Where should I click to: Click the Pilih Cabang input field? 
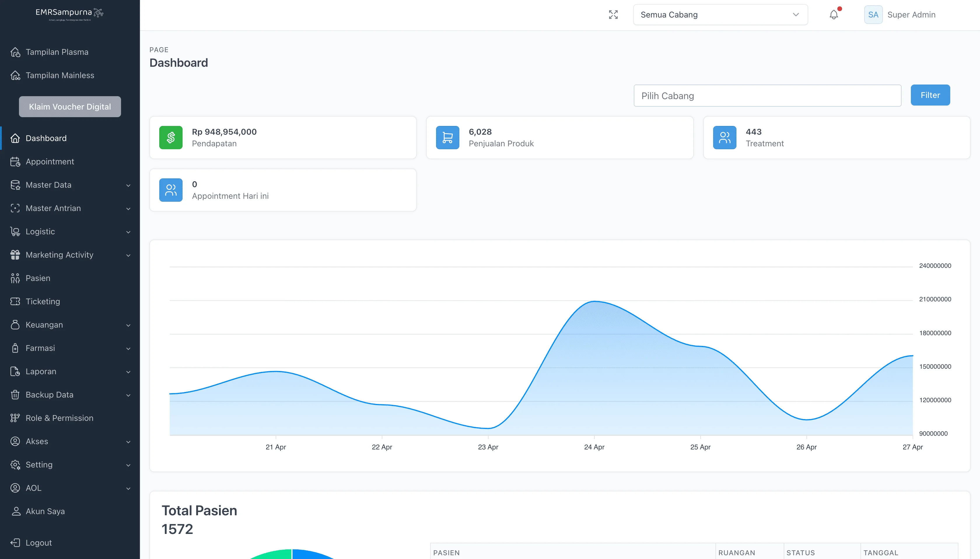click(767, 96)
